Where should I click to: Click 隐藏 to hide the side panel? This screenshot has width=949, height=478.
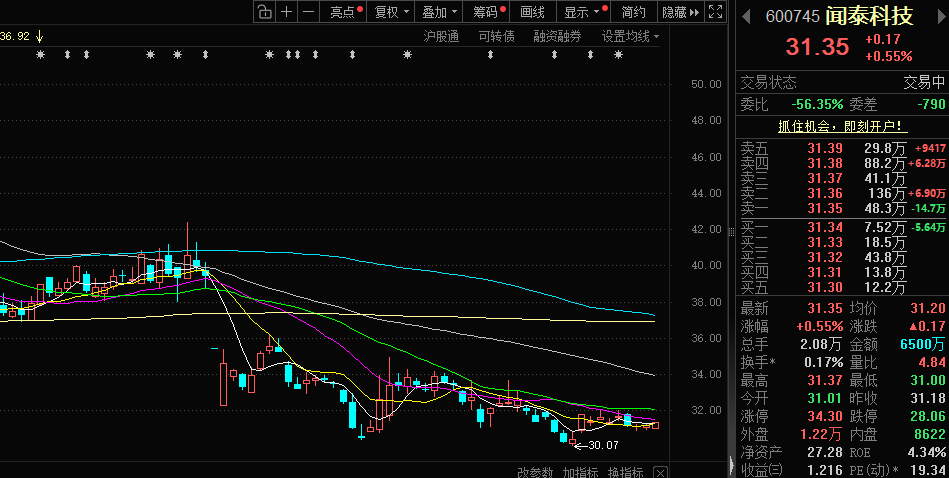coord(680,11)
